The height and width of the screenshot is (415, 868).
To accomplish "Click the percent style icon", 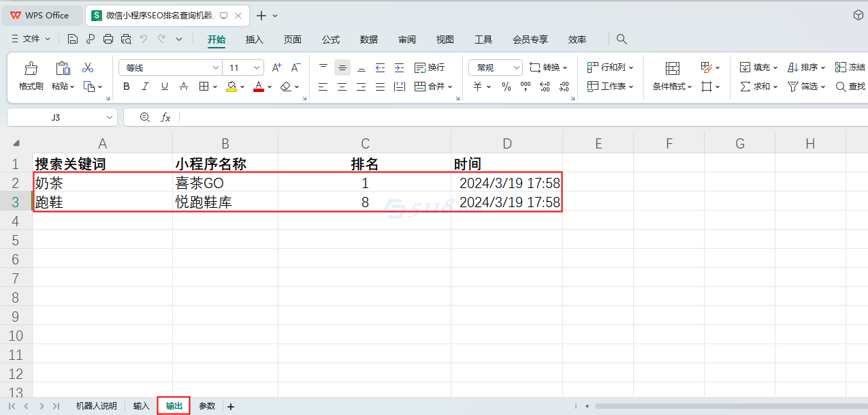I will click(x=506, y=87).
